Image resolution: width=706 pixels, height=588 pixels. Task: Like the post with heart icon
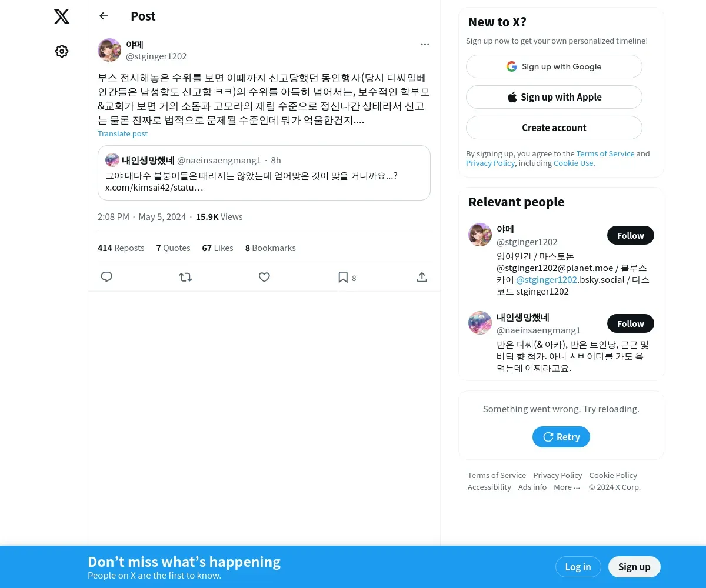point(264,277)
